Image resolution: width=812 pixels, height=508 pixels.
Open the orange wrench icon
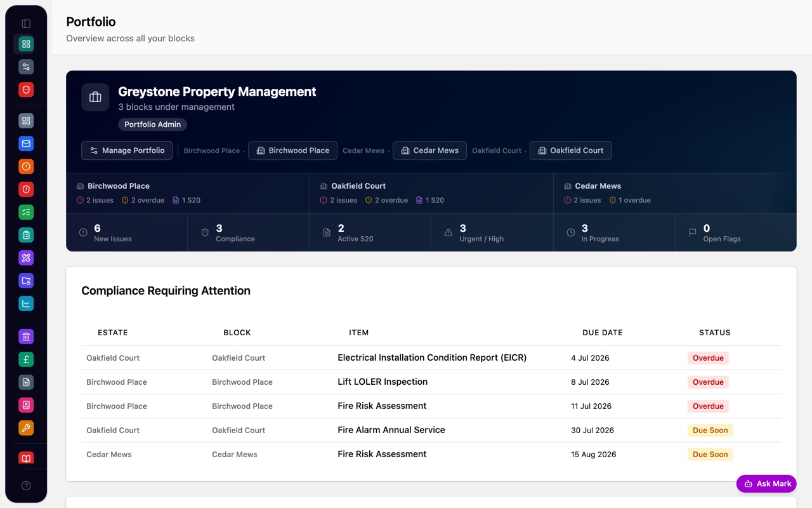pyautogui.click(x=26, y=428)
